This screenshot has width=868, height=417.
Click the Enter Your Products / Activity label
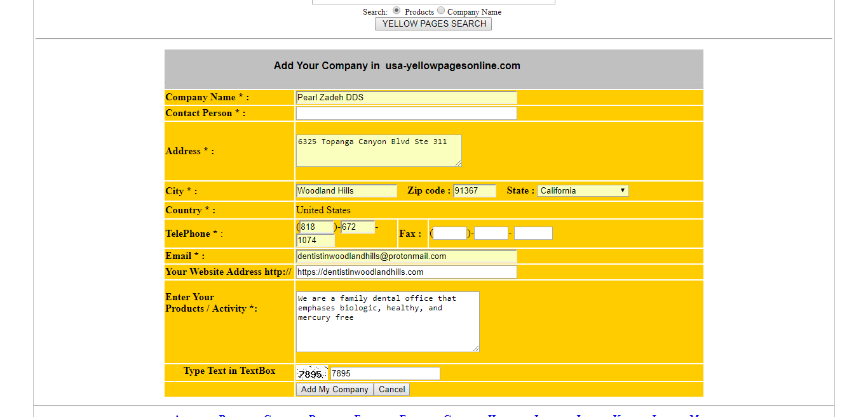pyautogui.click(x=211, y=303)
